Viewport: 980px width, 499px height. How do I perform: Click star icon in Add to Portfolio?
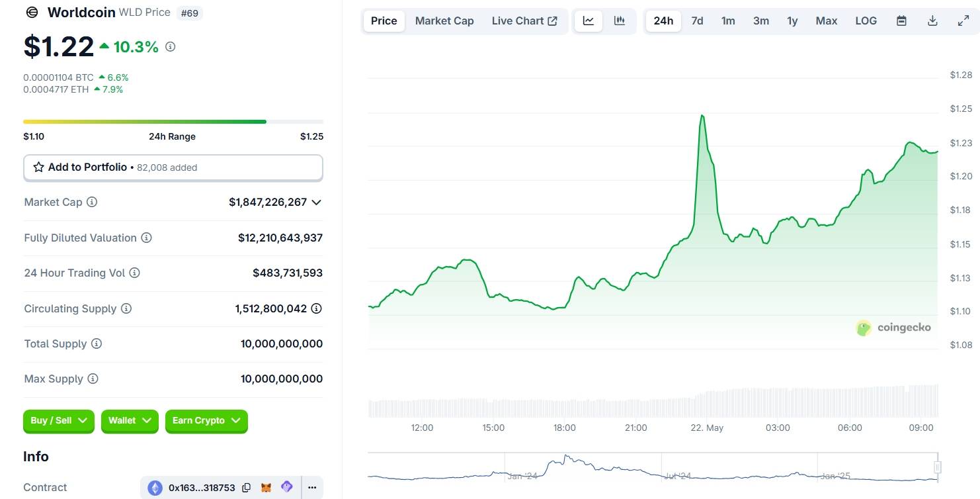click(38, 167)
